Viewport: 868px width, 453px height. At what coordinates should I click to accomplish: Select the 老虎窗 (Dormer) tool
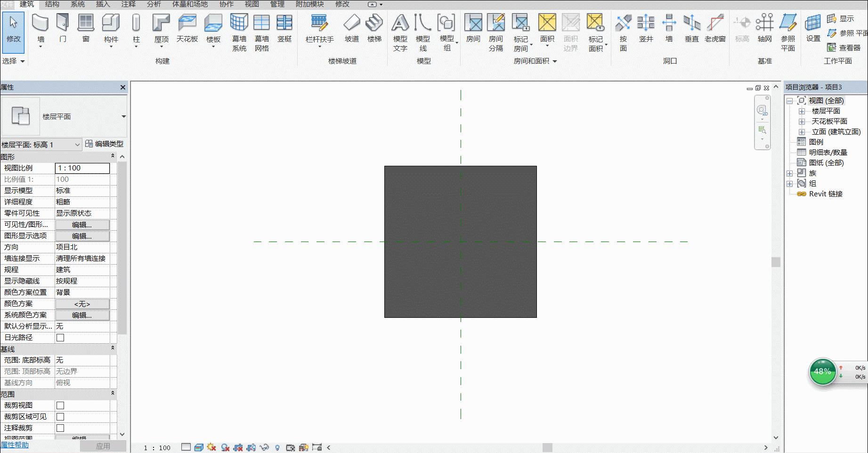pos(715,28)
